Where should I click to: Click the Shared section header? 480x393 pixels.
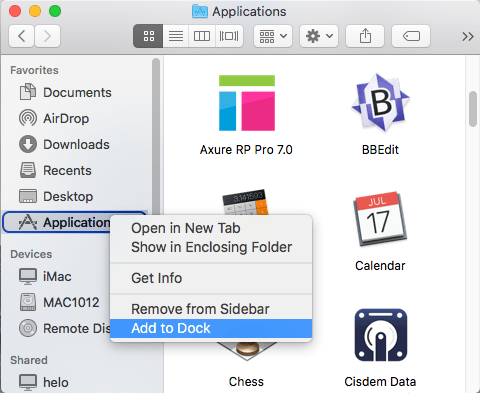[x=29, y=360]
